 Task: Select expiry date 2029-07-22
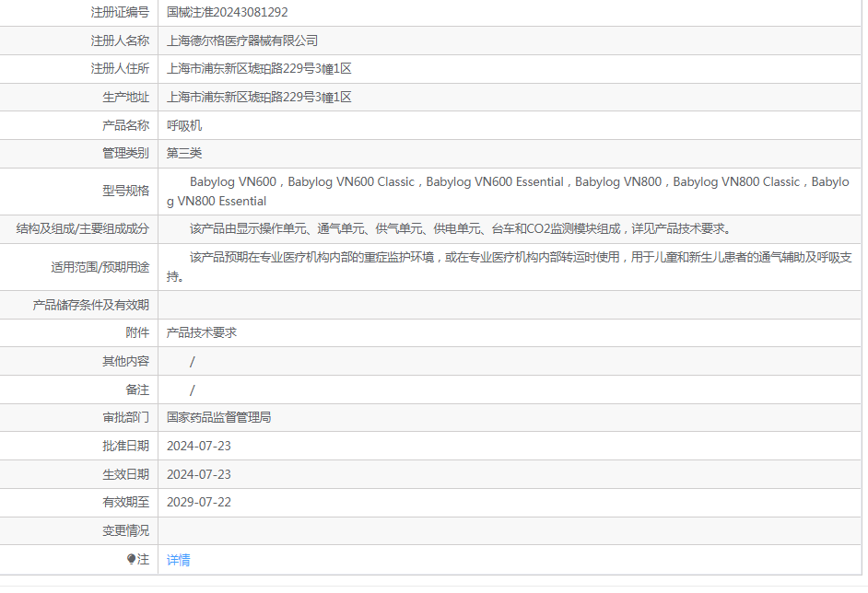199,502
